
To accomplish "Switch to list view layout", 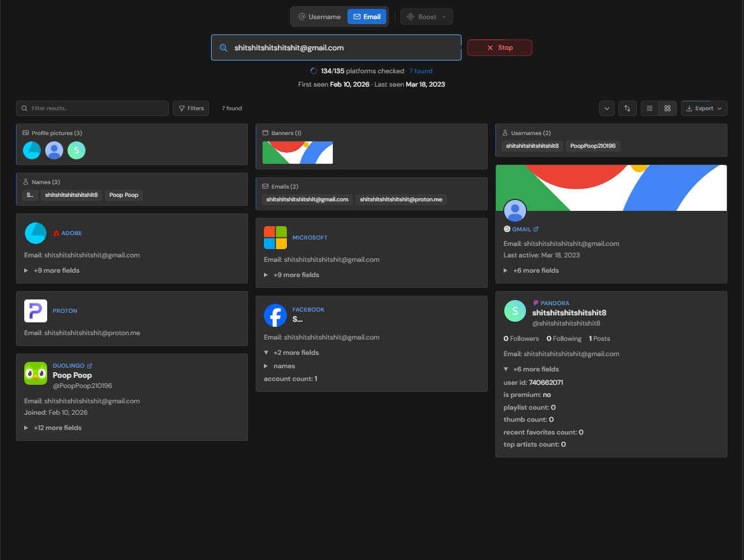I will [x=650, y=108].
